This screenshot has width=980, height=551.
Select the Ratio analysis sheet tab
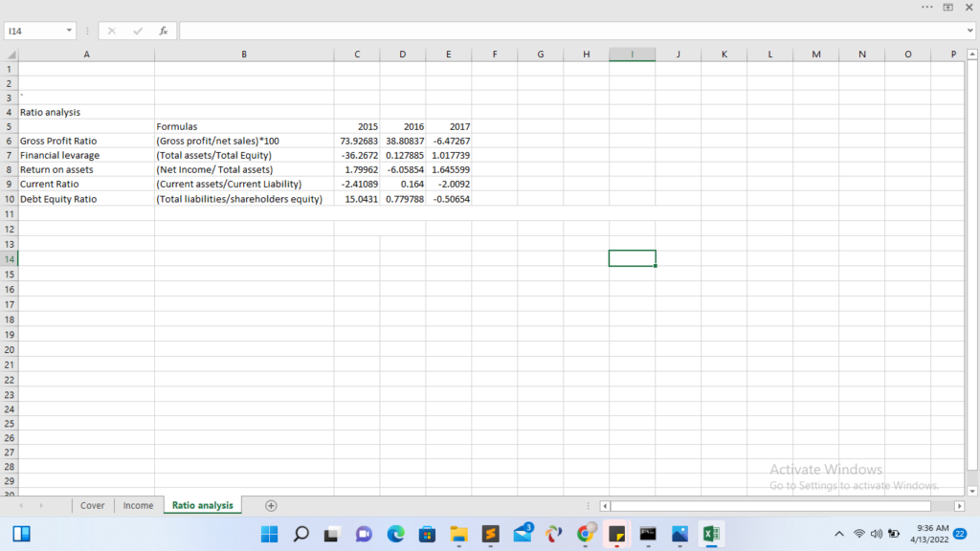(x=202, y=505)
